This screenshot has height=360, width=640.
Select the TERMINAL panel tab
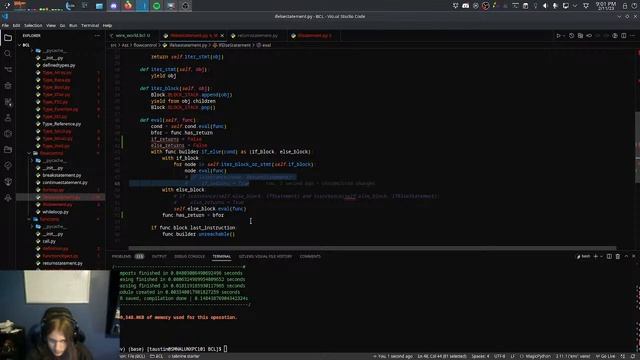pos(222,256)
